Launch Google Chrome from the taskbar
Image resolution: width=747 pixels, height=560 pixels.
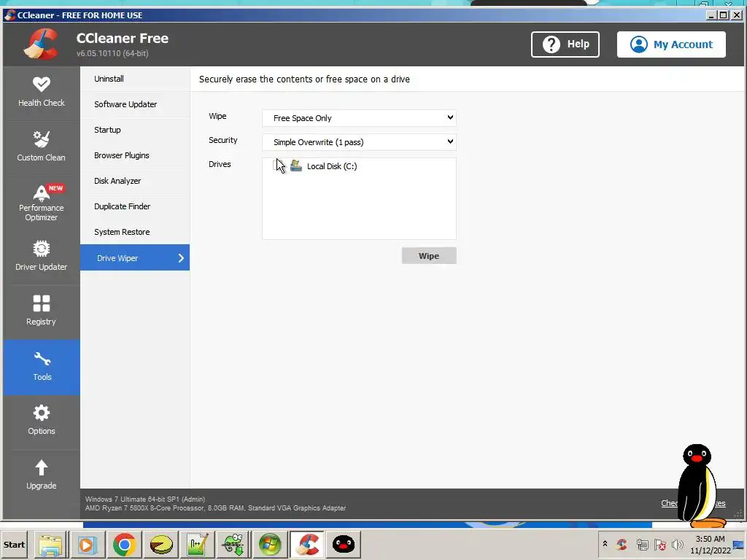pos(124,544)
